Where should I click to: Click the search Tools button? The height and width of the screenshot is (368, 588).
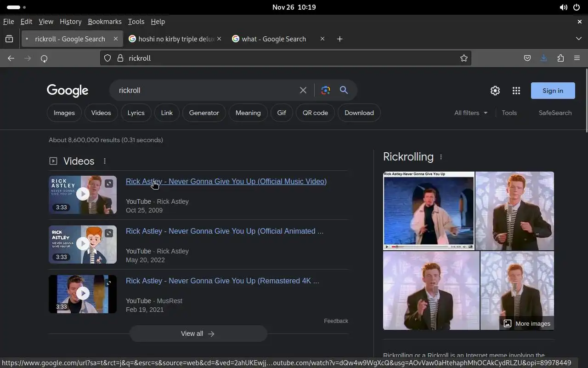[509, 113]
